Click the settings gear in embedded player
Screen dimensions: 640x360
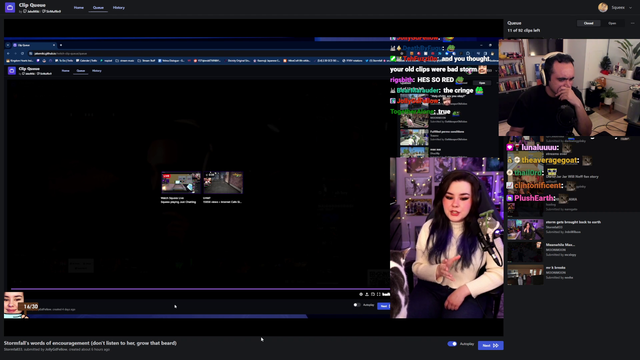(x=361, y=294)
